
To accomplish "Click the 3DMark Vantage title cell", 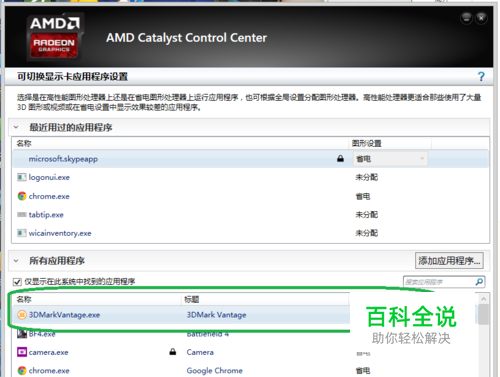I will click(216, 315).
